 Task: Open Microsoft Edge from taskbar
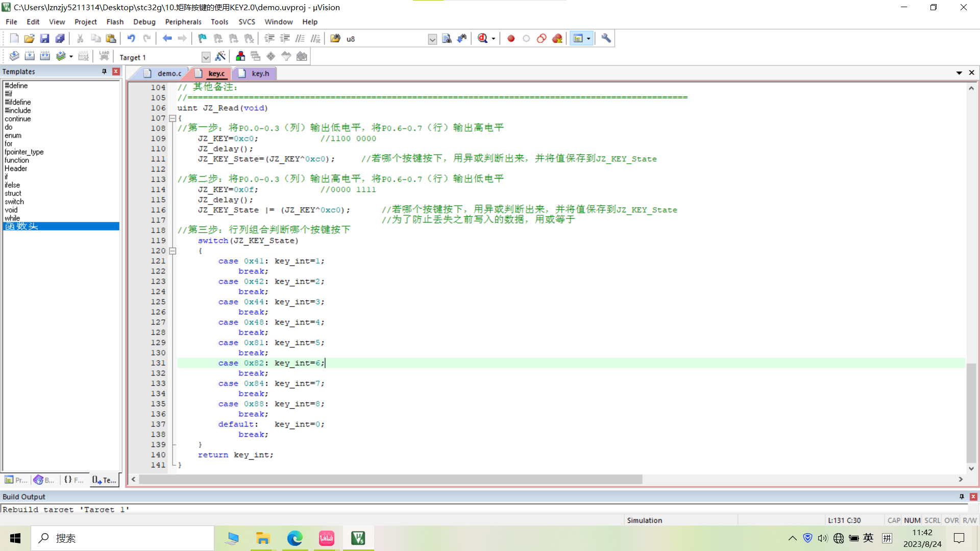[x=295, y=538]
